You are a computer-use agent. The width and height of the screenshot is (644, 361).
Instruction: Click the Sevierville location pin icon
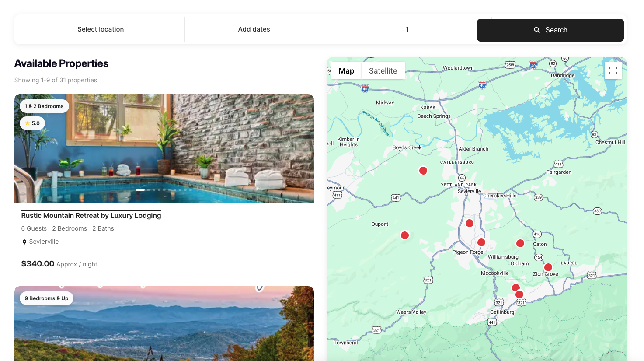(24, 242)
